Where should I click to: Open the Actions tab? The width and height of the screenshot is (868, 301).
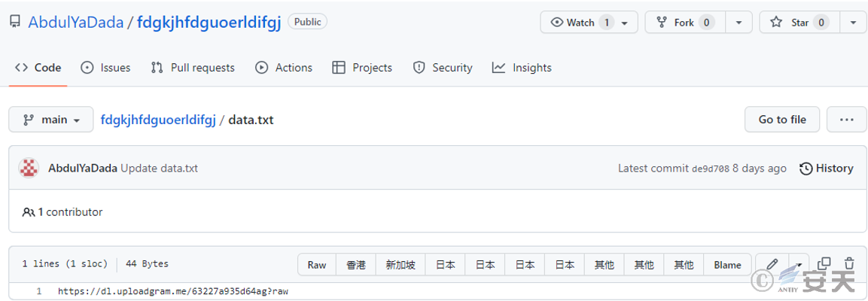[283, 68]
